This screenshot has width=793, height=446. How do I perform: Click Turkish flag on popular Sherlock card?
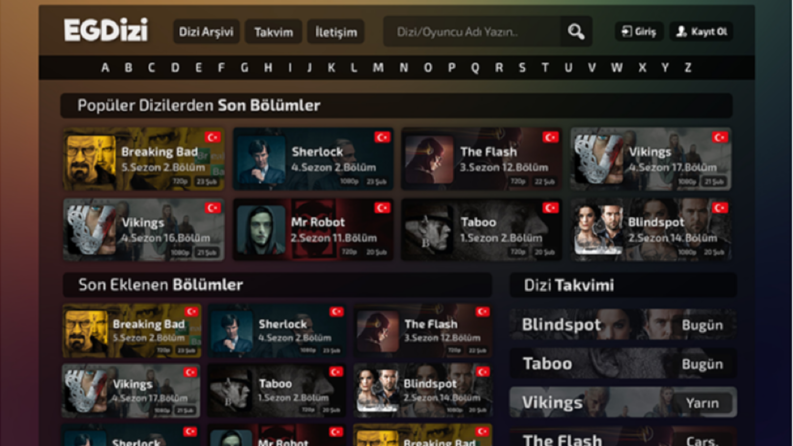point(382,137)
